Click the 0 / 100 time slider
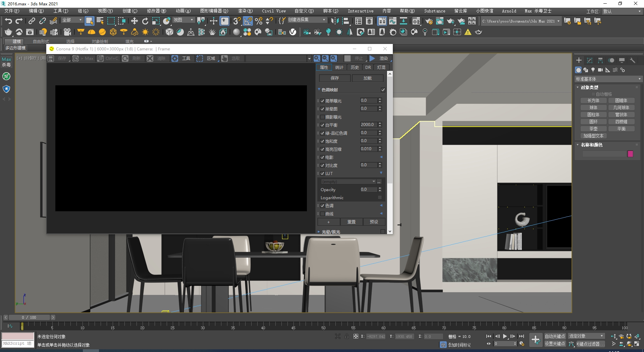Viewport: 644px width, 352px height. pyautogui.click(x=29, y=317)
